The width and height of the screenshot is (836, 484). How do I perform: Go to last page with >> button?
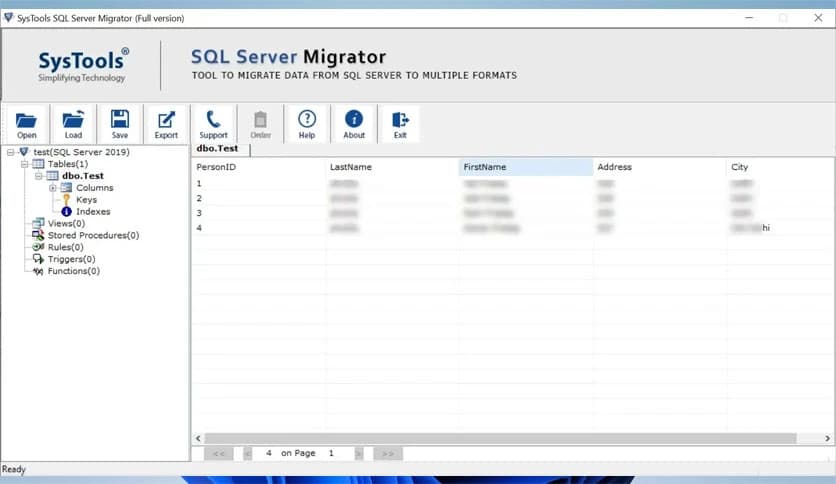388,454
